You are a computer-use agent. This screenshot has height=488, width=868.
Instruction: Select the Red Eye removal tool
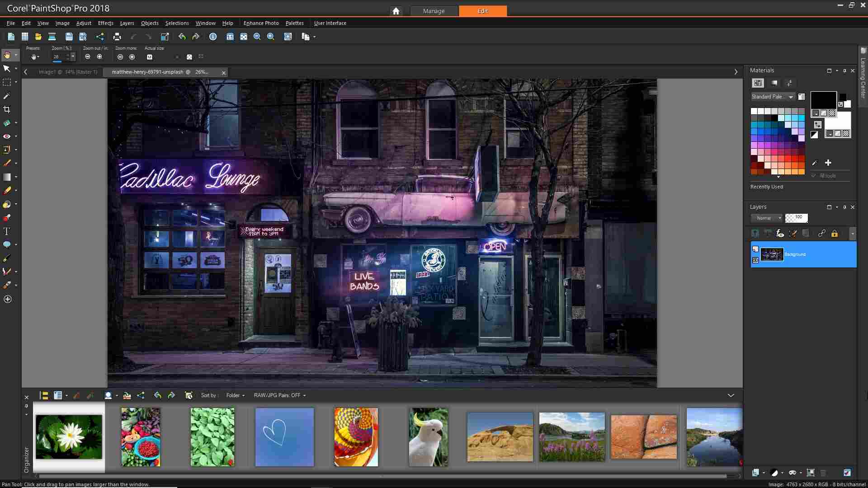tap(7, 136)
